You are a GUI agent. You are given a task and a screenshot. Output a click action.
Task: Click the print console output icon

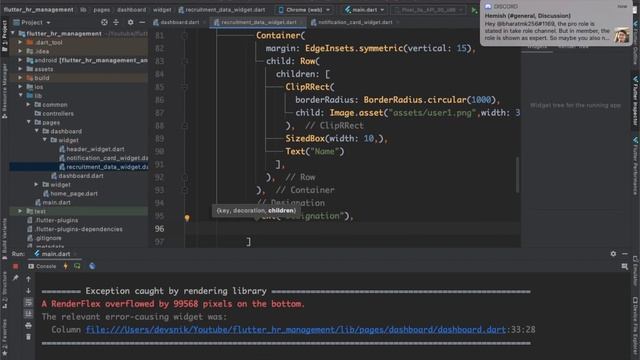point(28,325)
